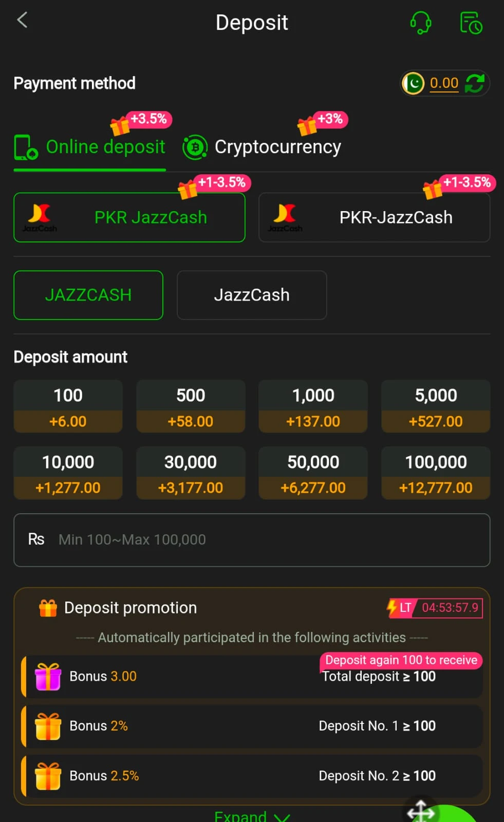This screenshot has width=504, height=822.
Task: Choose the JazzCash channel button
Action: coord(252,295)
